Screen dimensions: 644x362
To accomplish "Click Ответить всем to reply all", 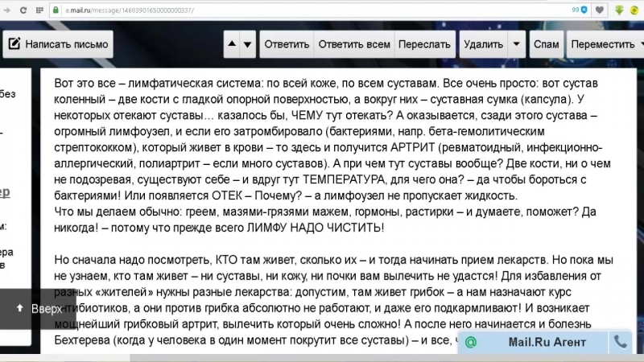I will point(354,44).
